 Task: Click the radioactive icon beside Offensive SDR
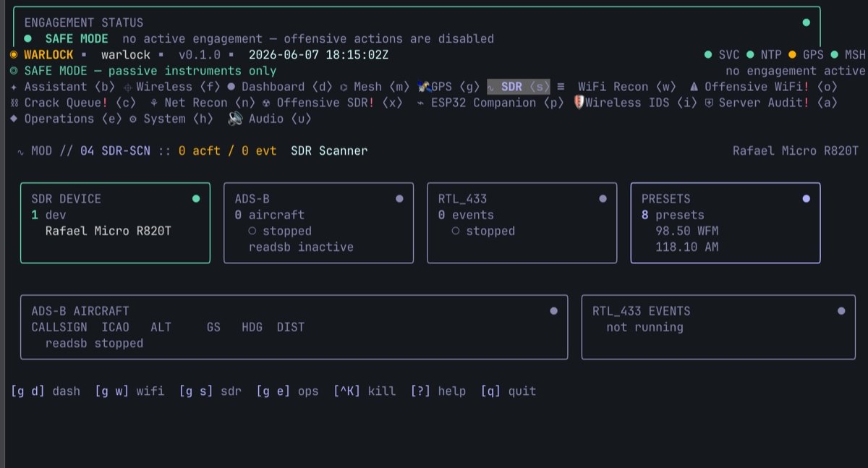266,103
